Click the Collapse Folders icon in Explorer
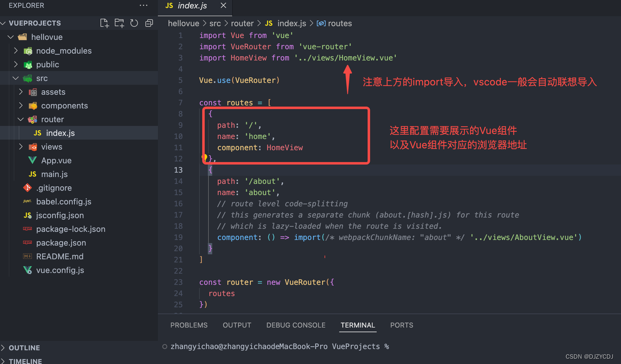 (148, 23)
